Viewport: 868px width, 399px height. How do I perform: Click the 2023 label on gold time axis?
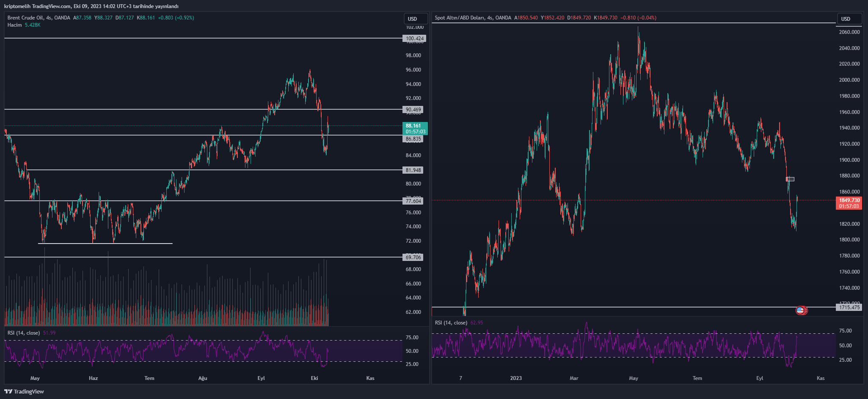[x=516, y=378]
